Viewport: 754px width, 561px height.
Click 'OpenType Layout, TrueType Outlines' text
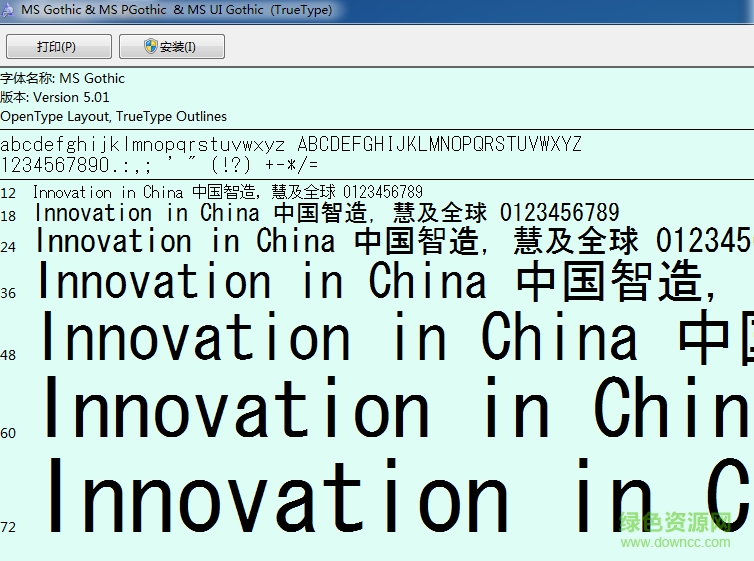pyautogui.click(x=113, y=117)
